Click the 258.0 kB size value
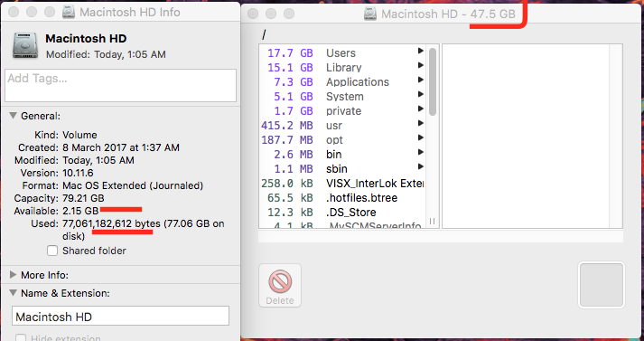Screen dimensions: 644x341 click(287, 184)
